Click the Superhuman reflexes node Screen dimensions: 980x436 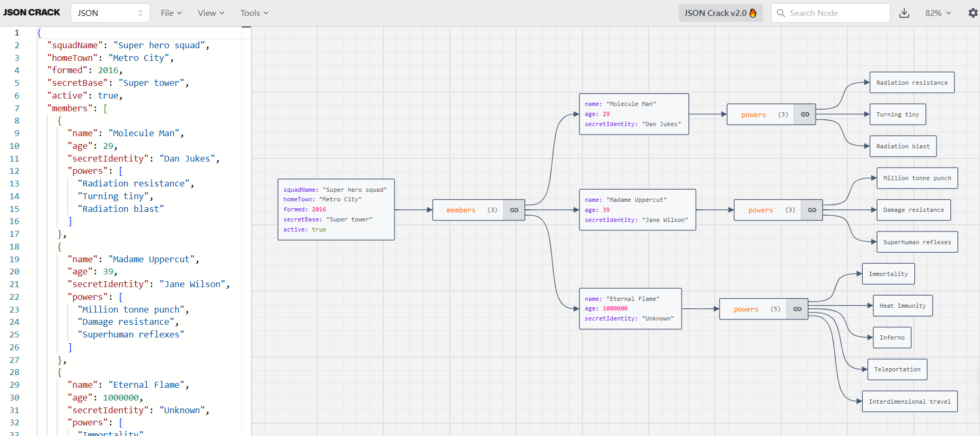pos(917,242)
